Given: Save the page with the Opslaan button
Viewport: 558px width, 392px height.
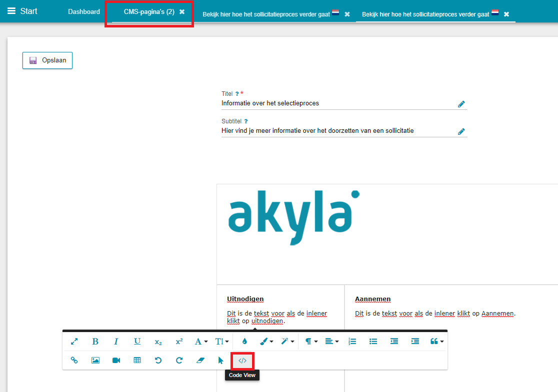Looking at the screenshot, I should coord(47,60).
